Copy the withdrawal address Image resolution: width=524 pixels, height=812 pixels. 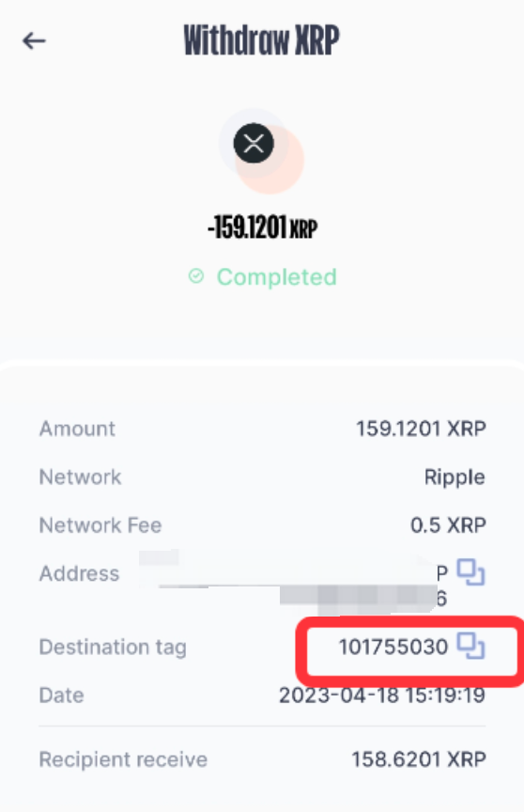pos(470,572)
